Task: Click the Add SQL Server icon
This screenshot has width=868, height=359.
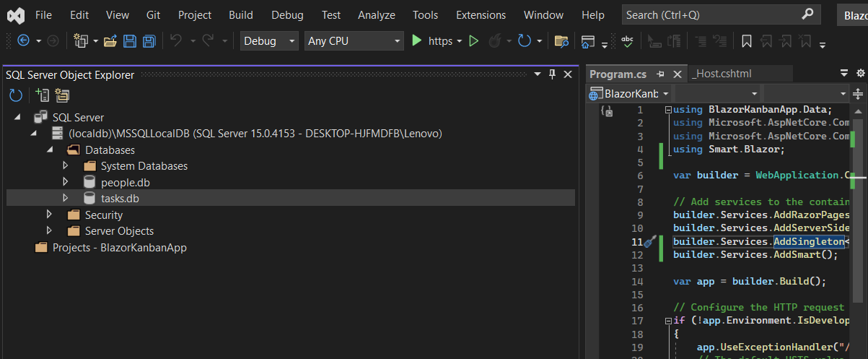Action: coord(42,95)
